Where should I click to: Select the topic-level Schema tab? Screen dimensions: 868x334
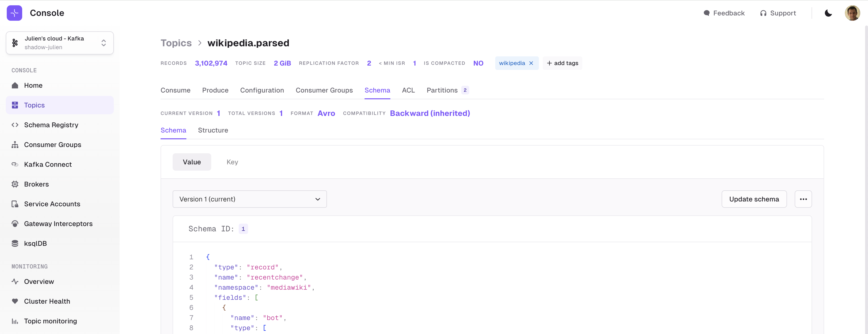[377, 90]
